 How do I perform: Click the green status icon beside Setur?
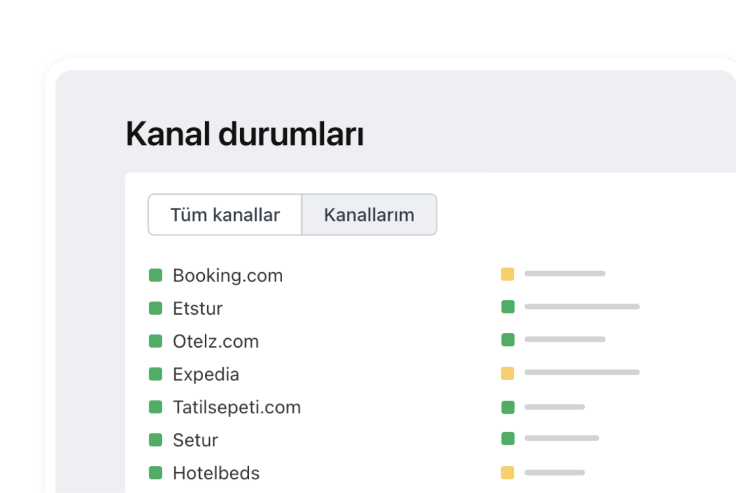pos(155,439)
